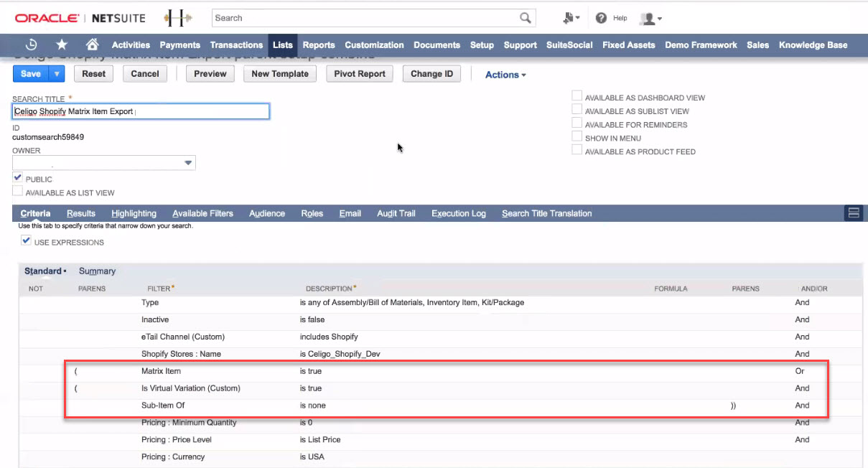The width and height of the screenshot is (868, 468).
Task: Click the Help question mark icon
Action: 602,18
